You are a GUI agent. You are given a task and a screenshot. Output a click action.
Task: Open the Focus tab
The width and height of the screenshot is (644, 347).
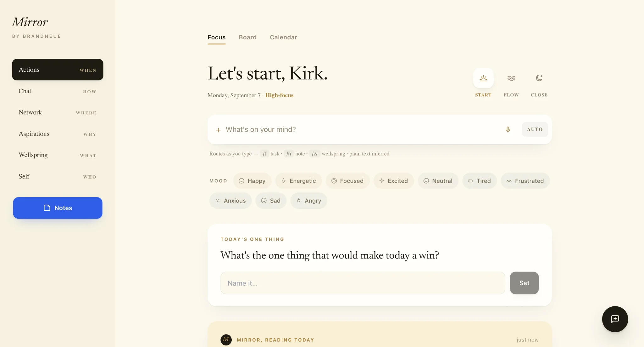[217, 37]
